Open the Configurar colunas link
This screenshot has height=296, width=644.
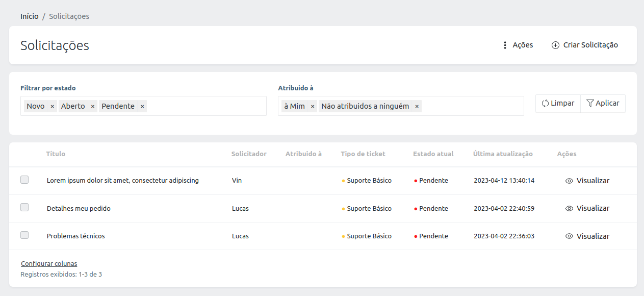(49, 263)
